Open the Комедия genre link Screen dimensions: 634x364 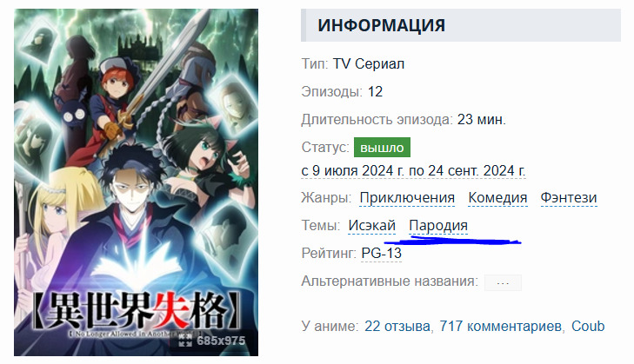(497, 198)
